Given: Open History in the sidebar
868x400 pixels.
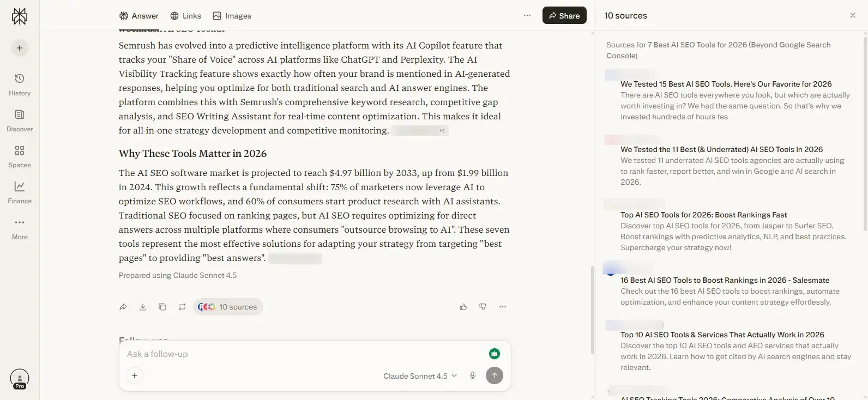Looking at the screenshot, I should (20, 84).
